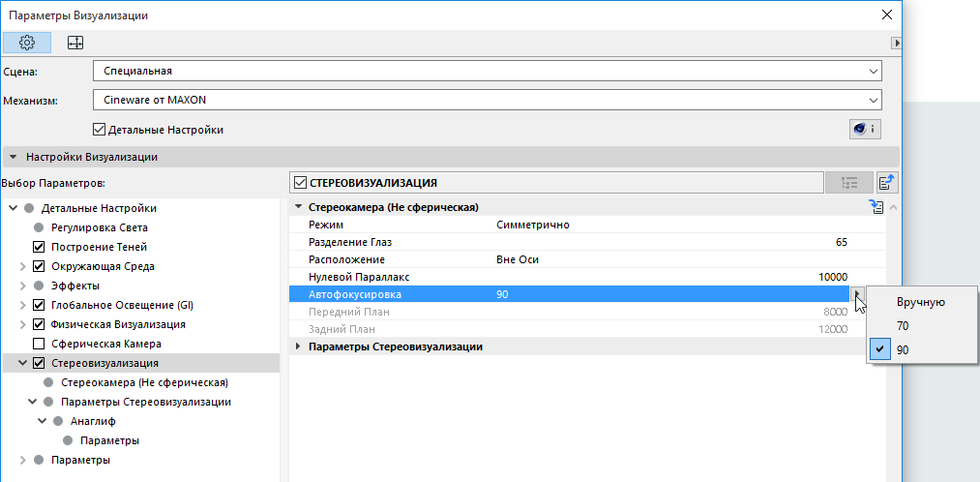Click the scroll up arrow of settings list
Viewport: 980px width, 482px height.
(x=892, y=207)
